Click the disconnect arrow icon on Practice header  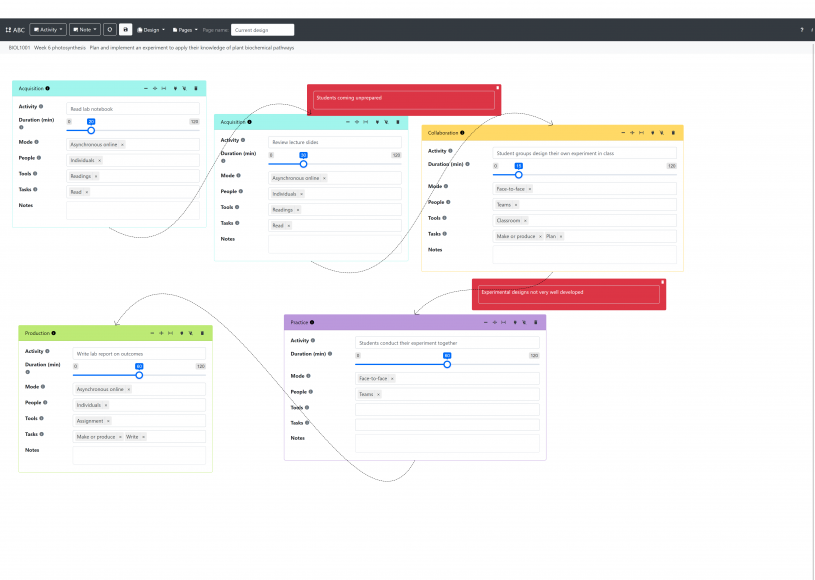(x=525, y=322)
